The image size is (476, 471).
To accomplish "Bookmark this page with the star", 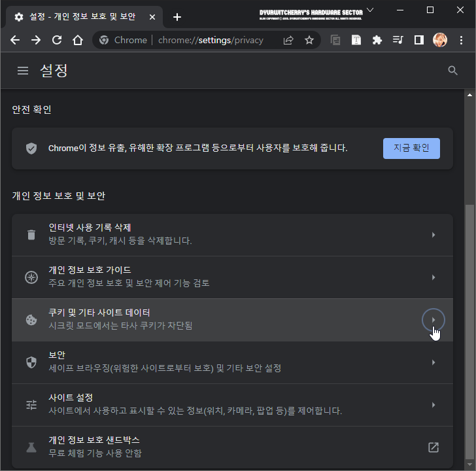I will pyautogui.click(x=309, y=40).
